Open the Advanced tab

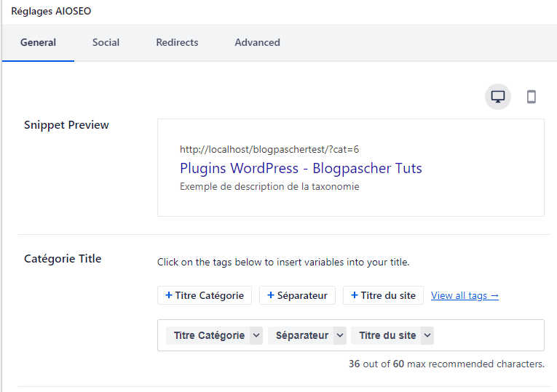click(257, 42)
